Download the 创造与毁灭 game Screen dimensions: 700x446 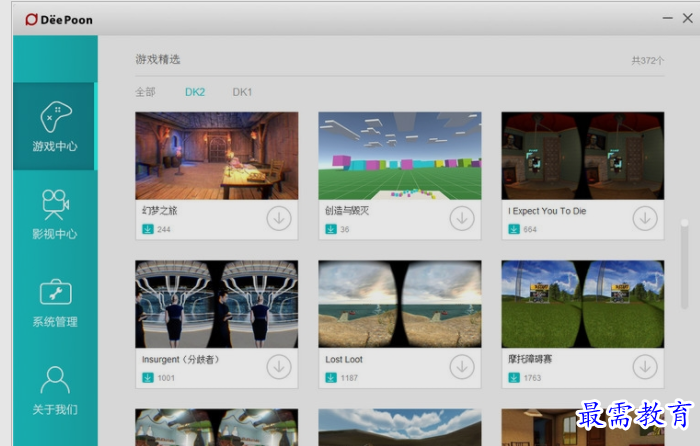(462, 218)
